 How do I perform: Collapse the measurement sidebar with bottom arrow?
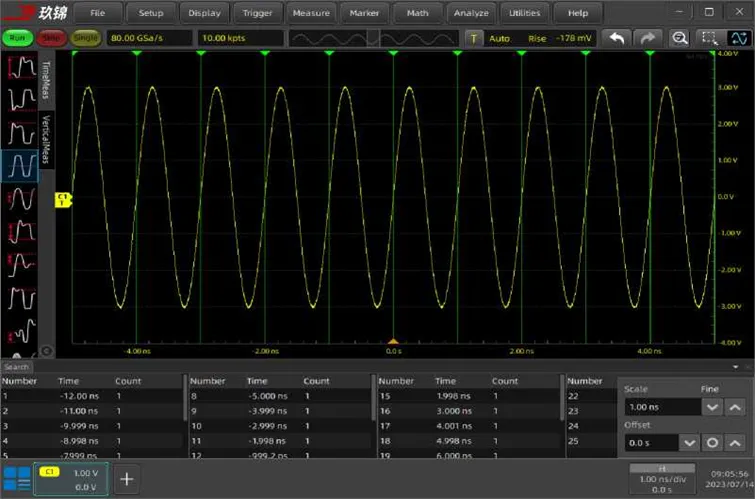(x=45, y=351)
